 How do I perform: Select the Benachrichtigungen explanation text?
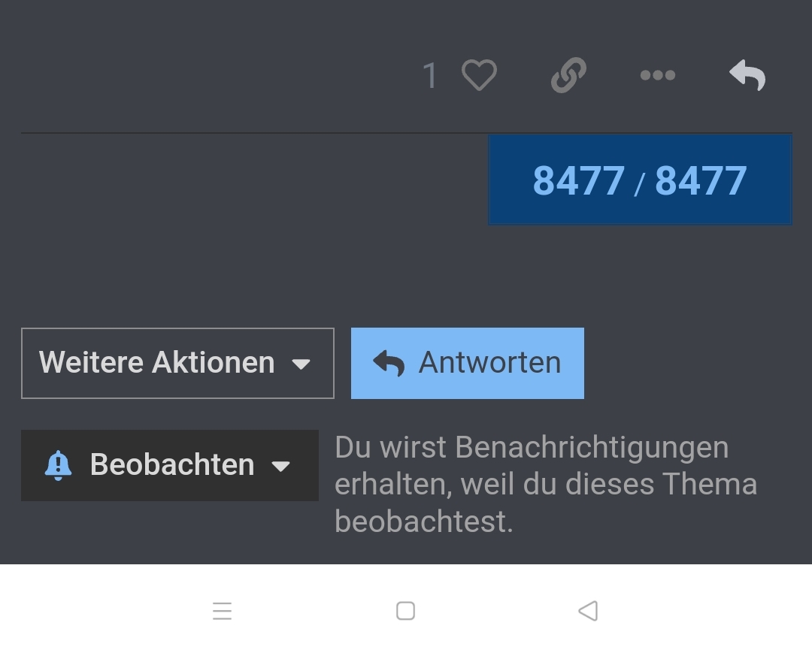[546, 484]
